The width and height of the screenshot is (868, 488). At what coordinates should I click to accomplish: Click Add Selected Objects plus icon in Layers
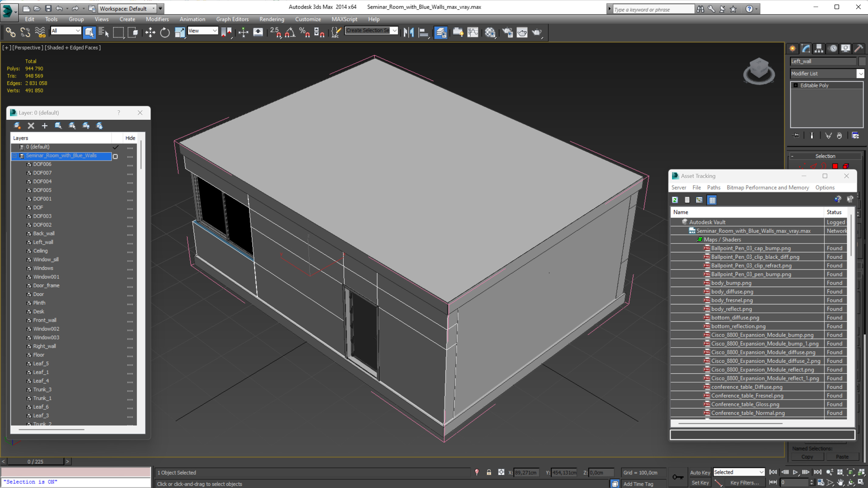point(44,126)
